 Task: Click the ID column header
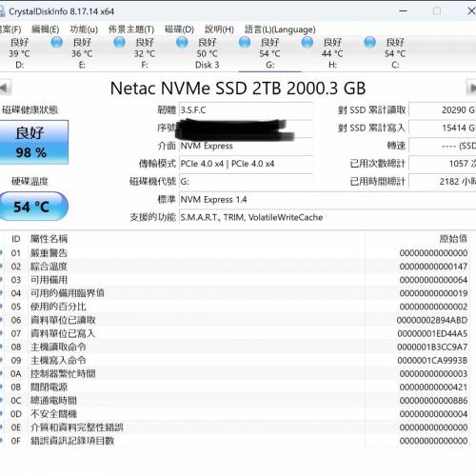click(x=16, y=239)
